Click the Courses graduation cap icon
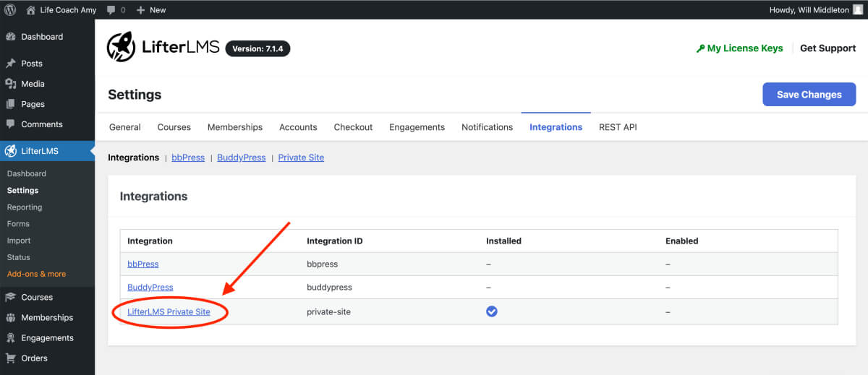The image size is (868, 375). [11, 297]
